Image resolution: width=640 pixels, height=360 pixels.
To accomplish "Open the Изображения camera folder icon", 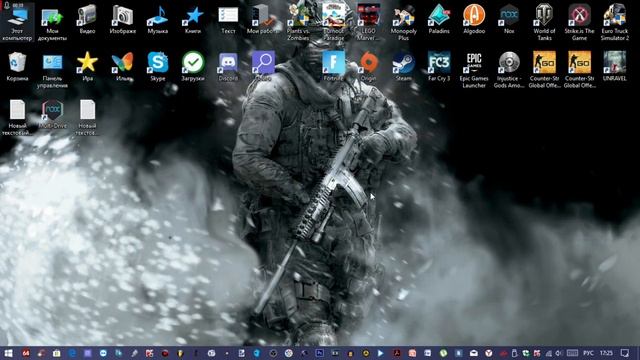I will 122,19.
